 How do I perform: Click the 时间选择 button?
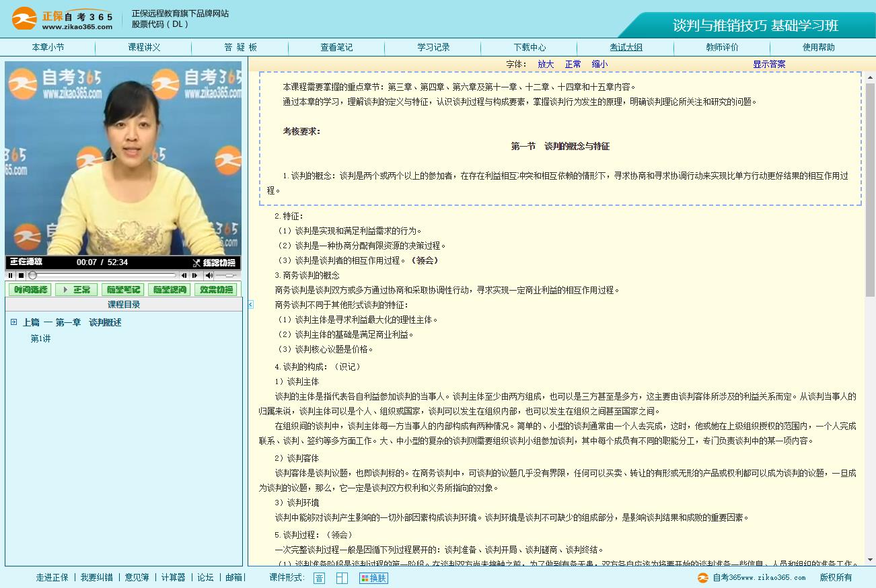30,290
